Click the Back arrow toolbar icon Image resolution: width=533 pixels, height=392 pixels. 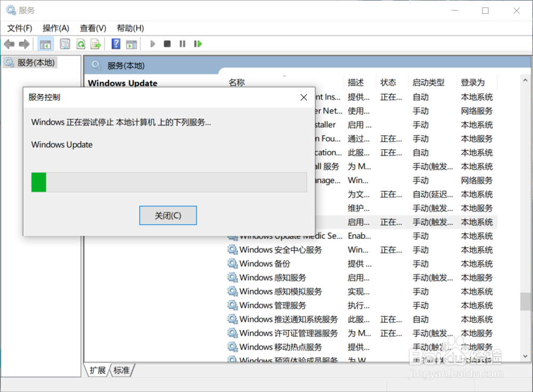point(9,44)
